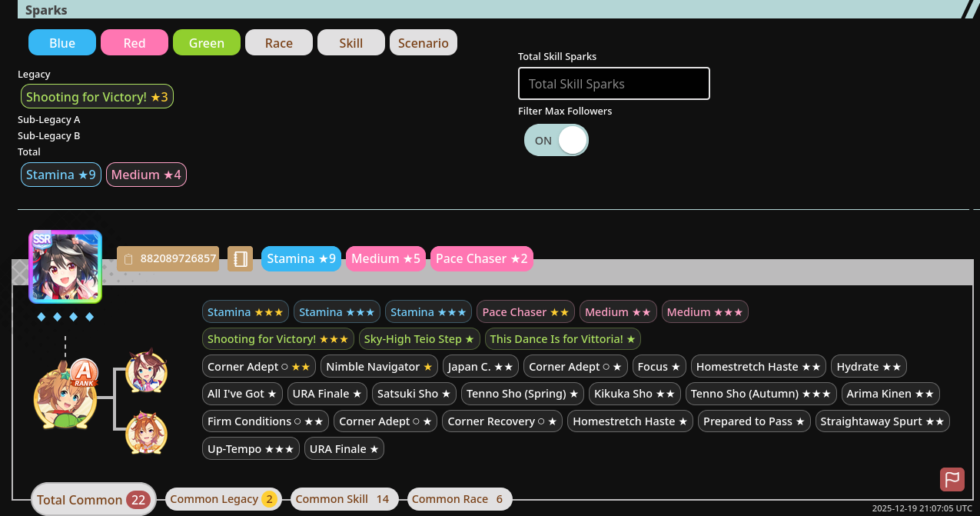Click the Homestretch Haste ★ single-star chip
980x516 pixels.
tap(630, 421)
